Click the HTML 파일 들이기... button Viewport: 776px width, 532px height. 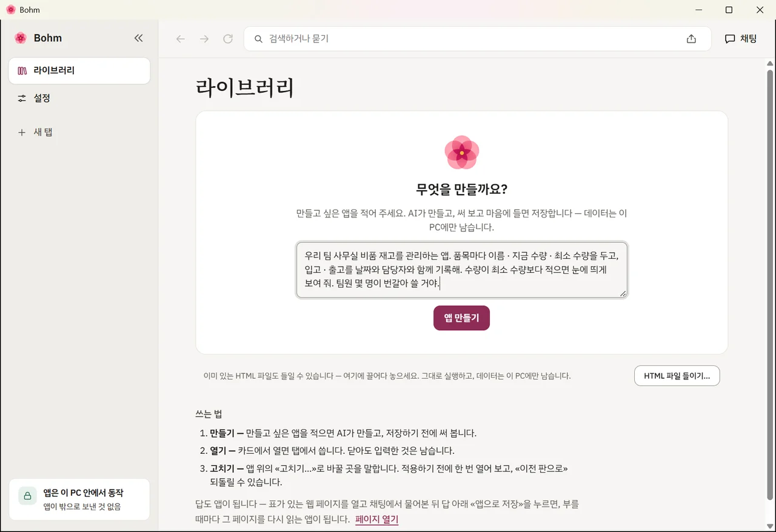tap(677, 376)
